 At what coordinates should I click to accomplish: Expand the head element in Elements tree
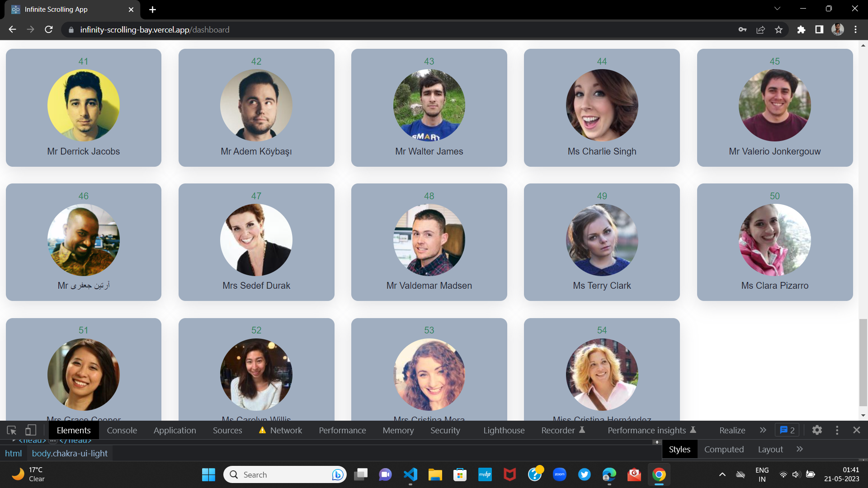click(x=14, y=441)
